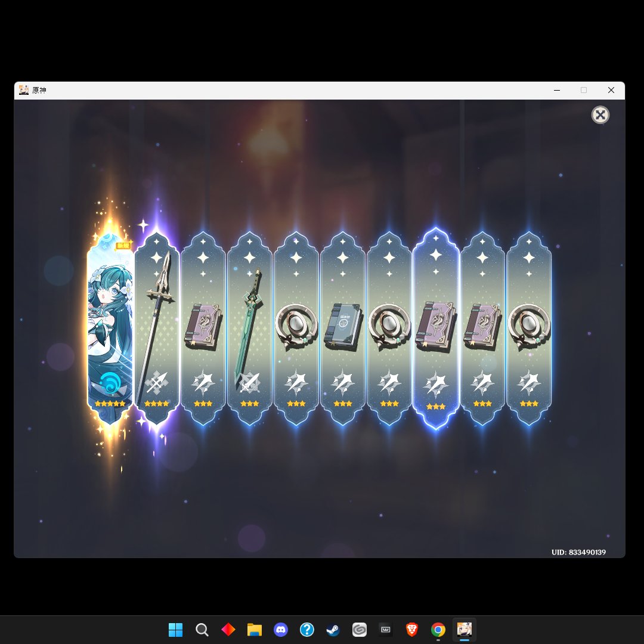644x644 pixels.
Task: Switch to Discord on the taskbar
Action: 280,630
